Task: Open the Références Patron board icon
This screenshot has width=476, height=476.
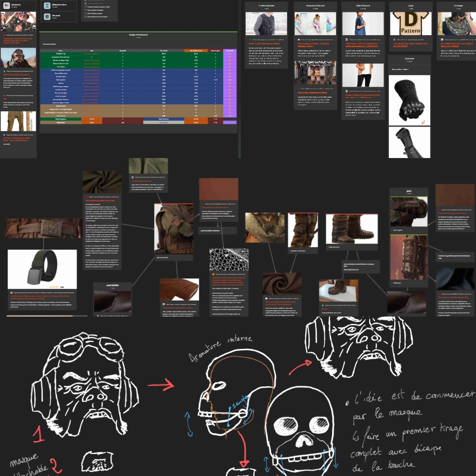Action: click(47, 6)
